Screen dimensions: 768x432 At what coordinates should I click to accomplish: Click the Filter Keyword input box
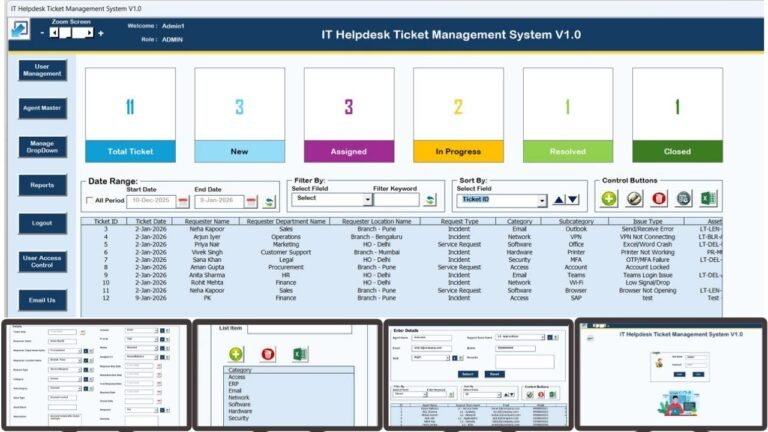(x=396, y=199)
